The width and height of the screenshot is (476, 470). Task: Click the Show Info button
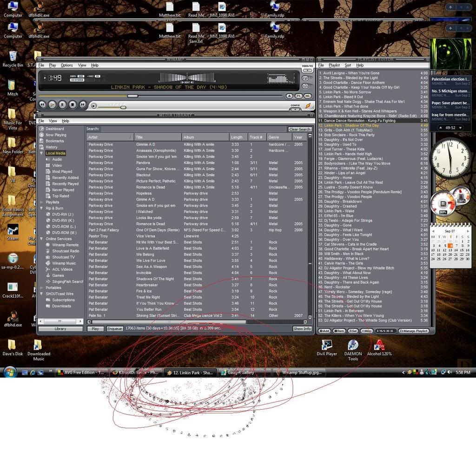point(302,329)
